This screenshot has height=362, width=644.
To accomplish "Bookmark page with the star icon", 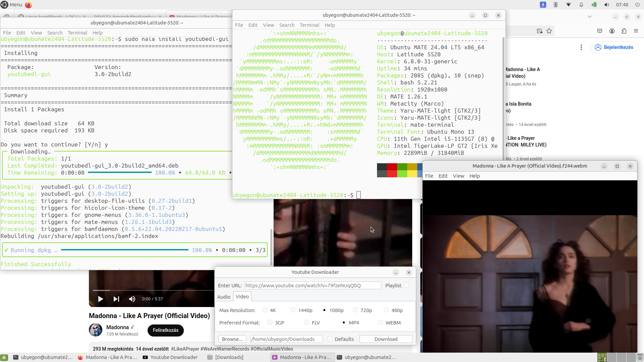I will pos(549,31).
